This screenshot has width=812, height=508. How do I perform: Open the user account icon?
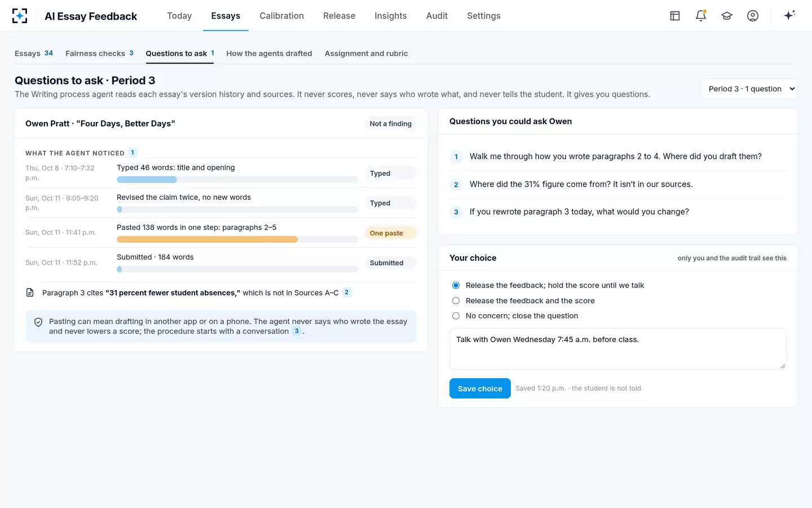pos(753,16)
